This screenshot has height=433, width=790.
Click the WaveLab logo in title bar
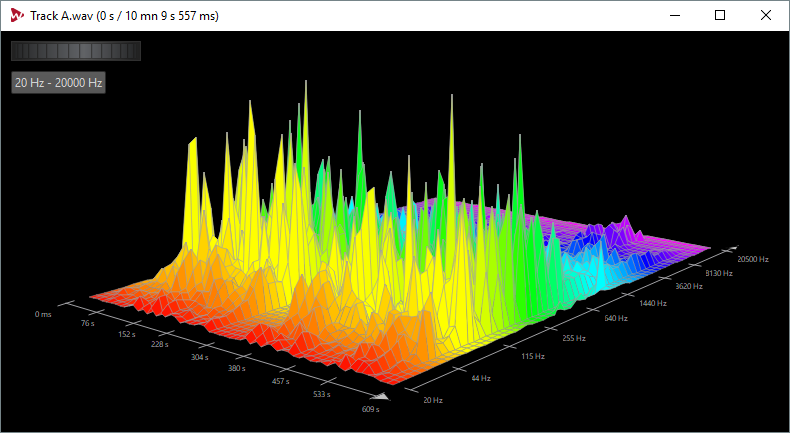tap(17, 16)
